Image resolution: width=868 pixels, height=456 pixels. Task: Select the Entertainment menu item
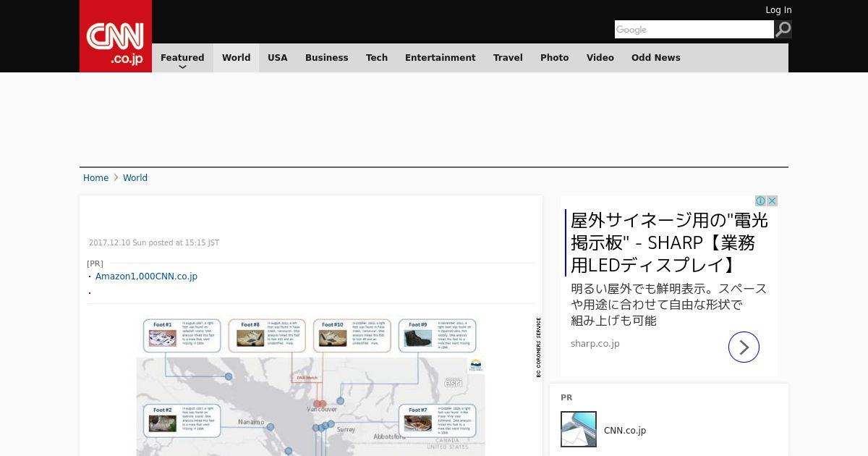[x=440, y=58]
